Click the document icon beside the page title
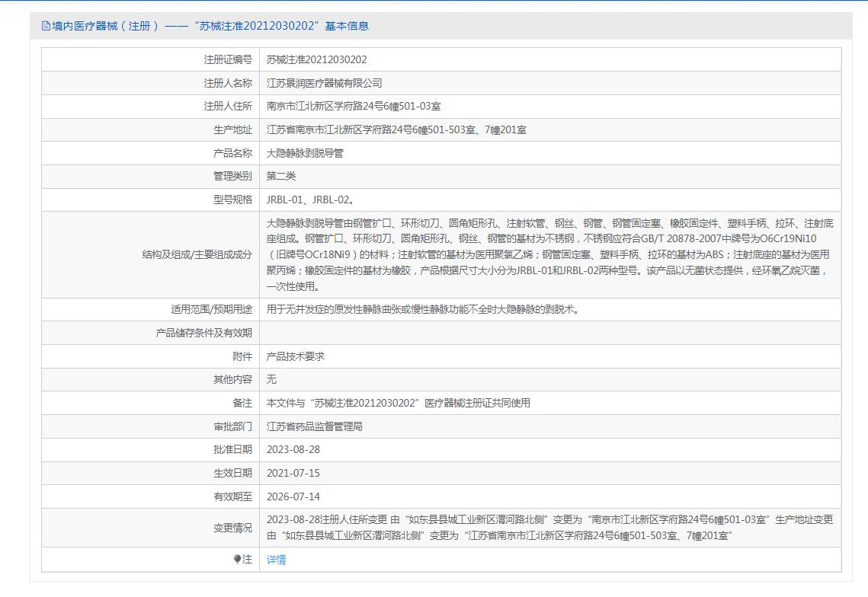868x597 pixels. (46, 26)
